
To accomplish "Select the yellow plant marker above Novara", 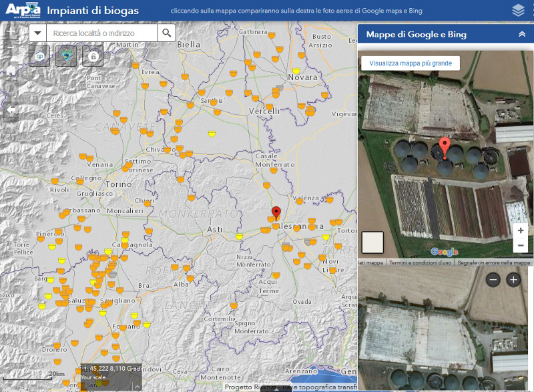I will [x=296, y=71].
